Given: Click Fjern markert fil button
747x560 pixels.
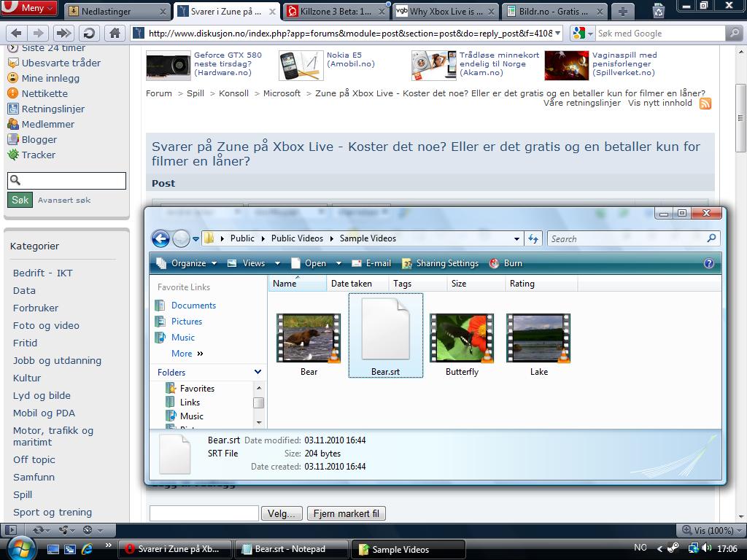Looking at the screenshot, I should (347, 514).
